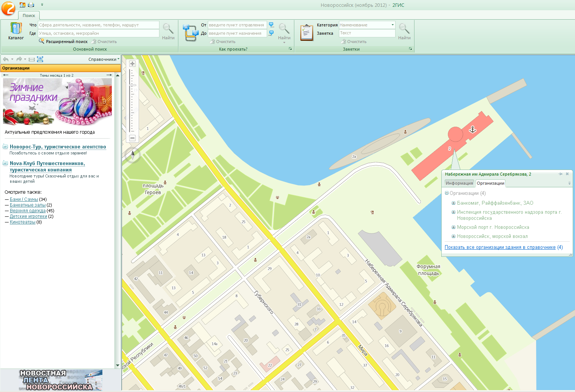Screen dimensions: 575x392
Task: Zoom in with the map plus button
Action: 132,64
